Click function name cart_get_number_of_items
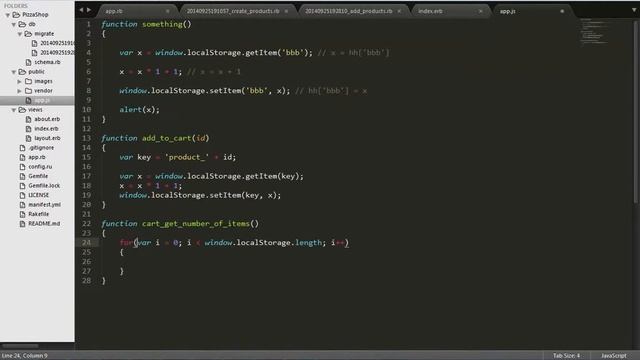 point(196,224)
